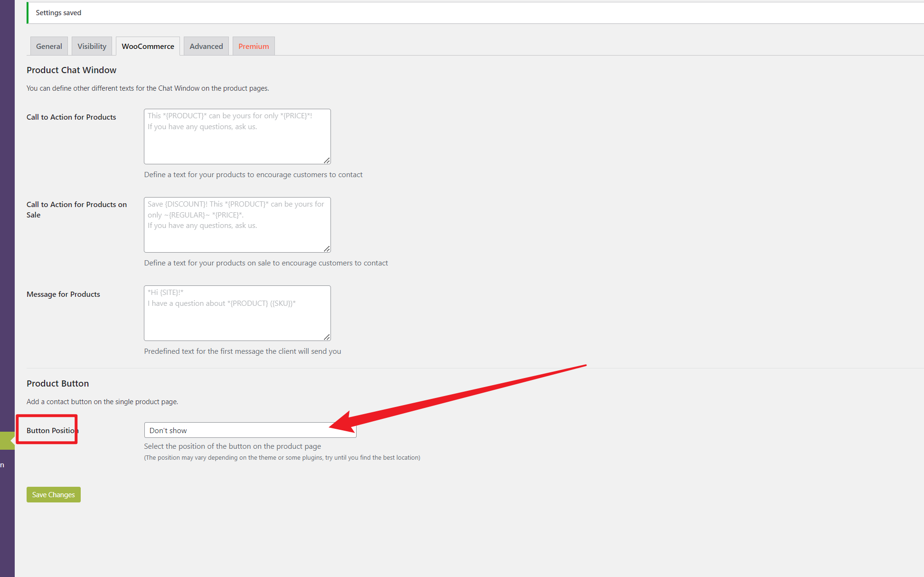Screen dimensions: 924x577
Task: Open the Premium tab settings
Action: (253, 46)
